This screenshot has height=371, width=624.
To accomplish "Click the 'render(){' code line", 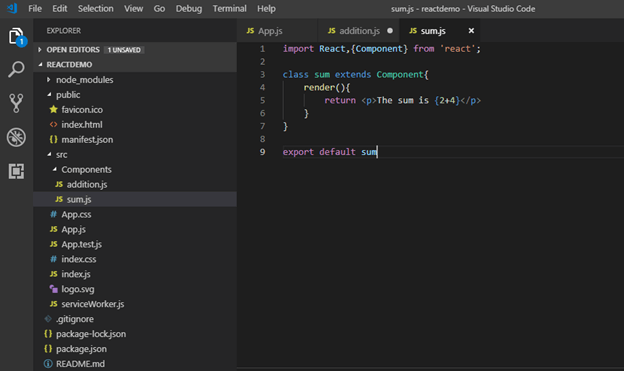I will [x=327, y=87].
